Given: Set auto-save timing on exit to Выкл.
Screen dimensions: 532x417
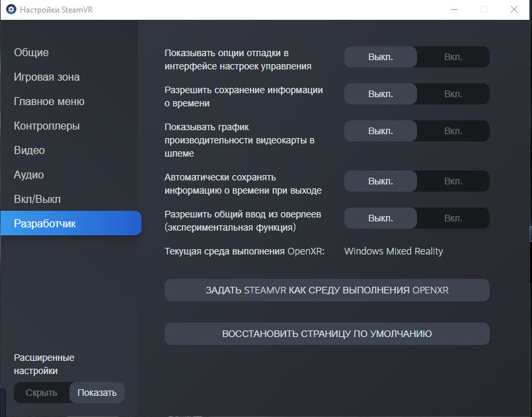Looking at the screenshot, I should (x=381, y=181).
